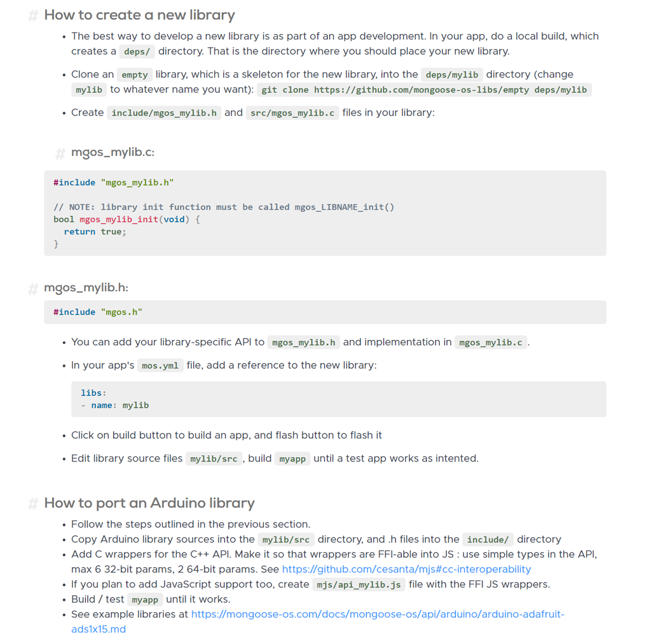The width and height of the screenshot is (651, 644).
Task: Click the anchor hash beside the "mgos_mylib.h:" heading
Action: (x=33, y=289)
